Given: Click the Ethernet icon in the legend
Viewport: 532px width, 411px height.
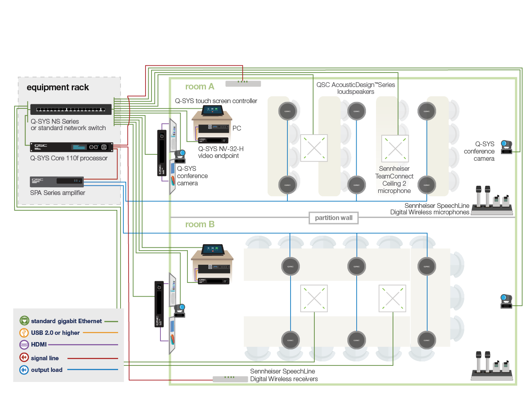Looking at the screenshot, I should 24,321.
